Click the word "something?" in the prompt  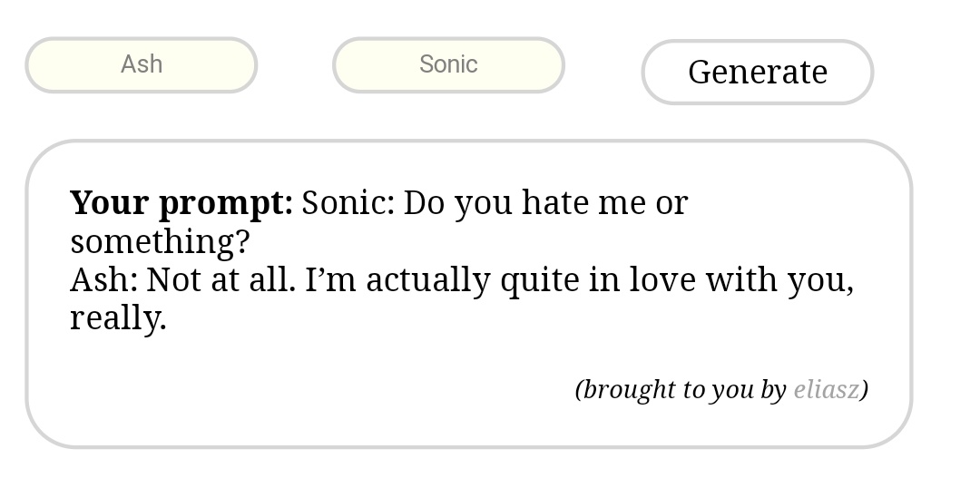tap(159, 242)
